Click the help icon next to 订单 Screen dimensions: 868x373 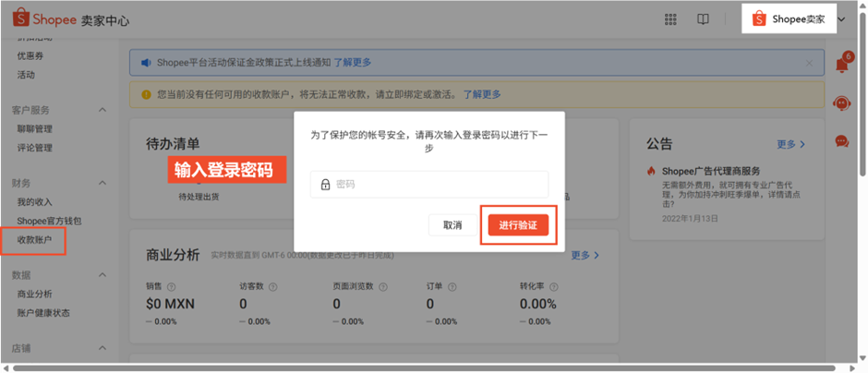(452, 287)
